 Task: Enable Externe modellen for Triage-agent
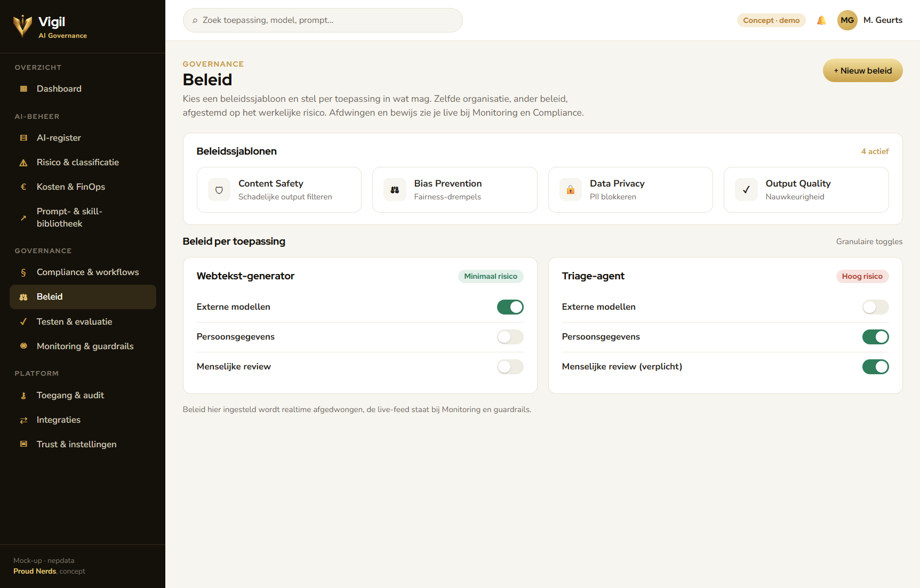(x=876, y=307)
